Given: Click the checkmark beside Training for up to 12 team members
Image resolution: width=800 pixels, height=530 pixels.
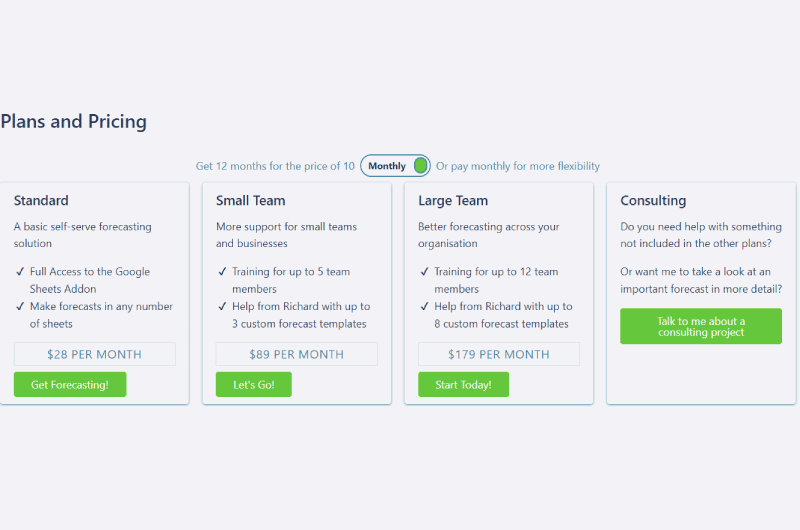Looking at the screenshot, I should point(424,271).
